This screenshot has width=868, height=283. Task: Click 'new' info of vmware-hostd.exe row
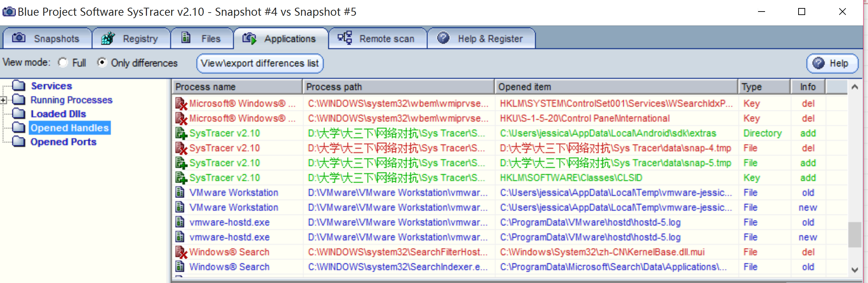[808, 237]
